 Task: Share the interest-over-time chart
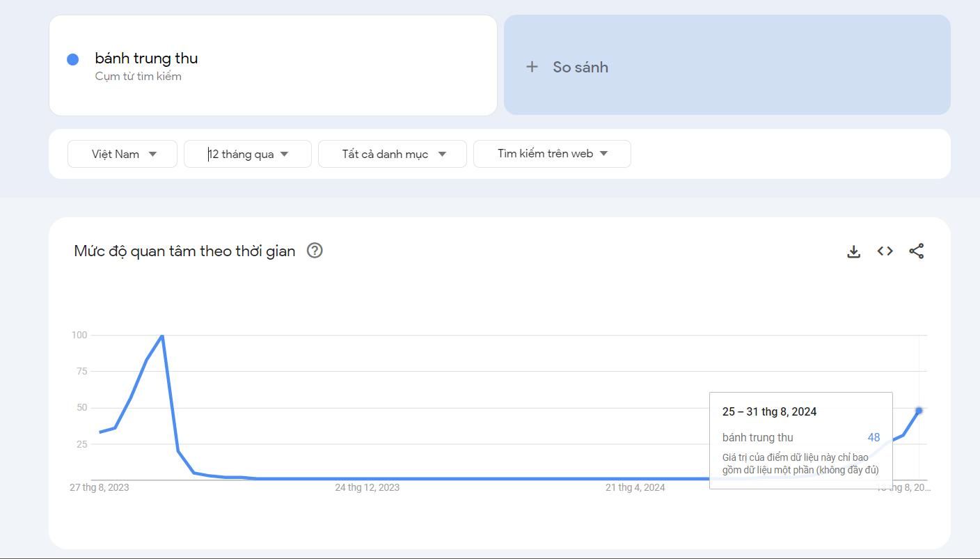tap(917, 251)
